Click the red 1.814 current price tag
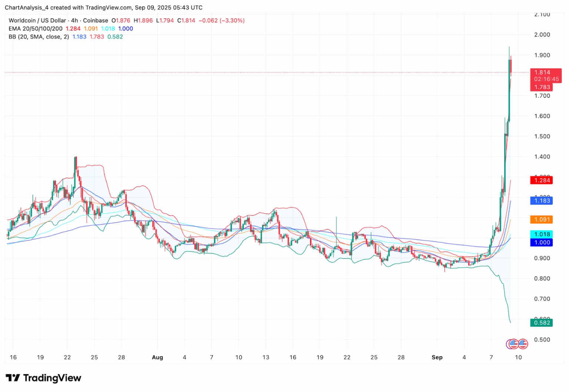This screenshot has height=392, width=569. pyautogui.click(x=542, y=73)
